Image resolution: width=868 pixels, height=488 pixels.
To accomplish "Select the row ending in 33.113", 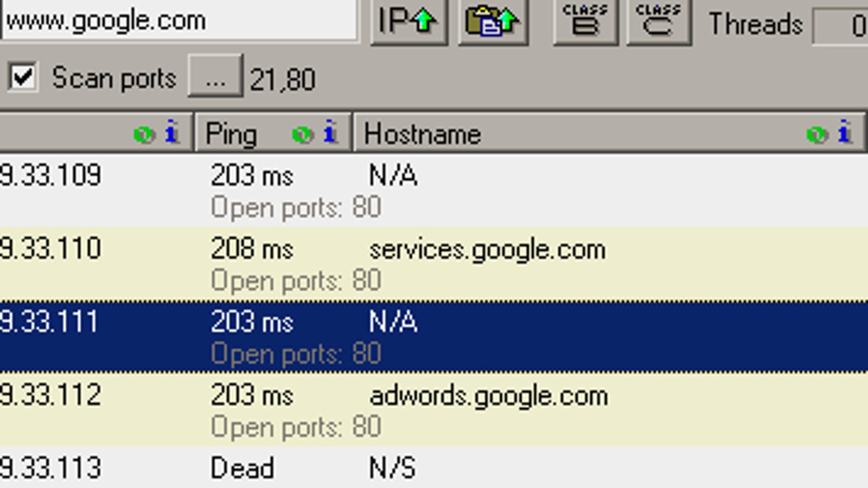I will (434, 468).
